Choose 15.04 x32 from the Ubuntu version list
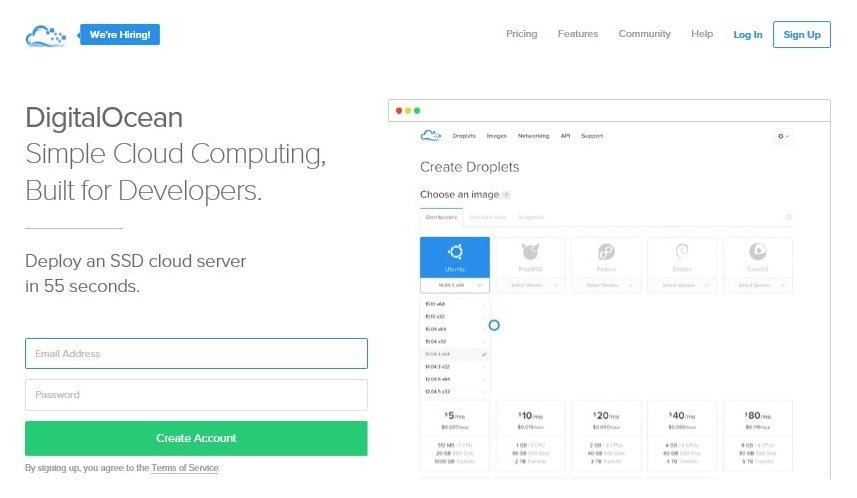The height and width of the screenshot is (498, 857). click(x=455, y=342)
